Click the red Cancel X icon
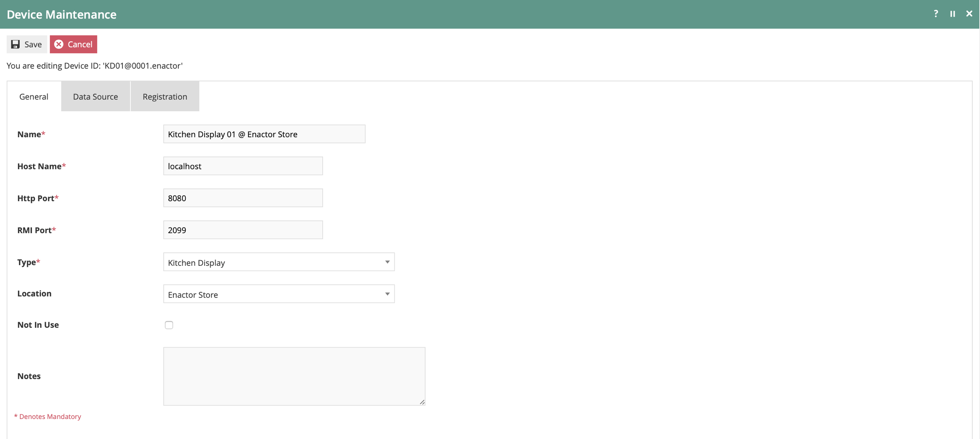This screenshot has width=980, height=439. pyautogui.click(x=59, y=44)
